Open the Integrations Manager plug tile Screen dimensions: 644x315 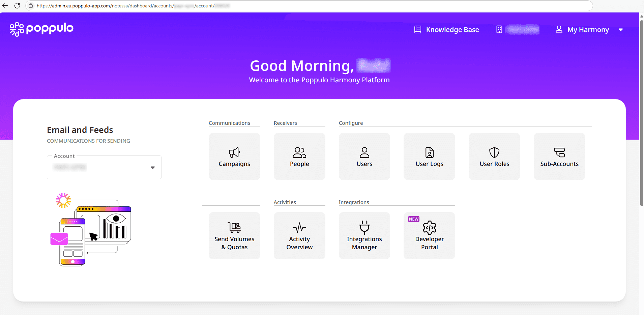(364, 236)
